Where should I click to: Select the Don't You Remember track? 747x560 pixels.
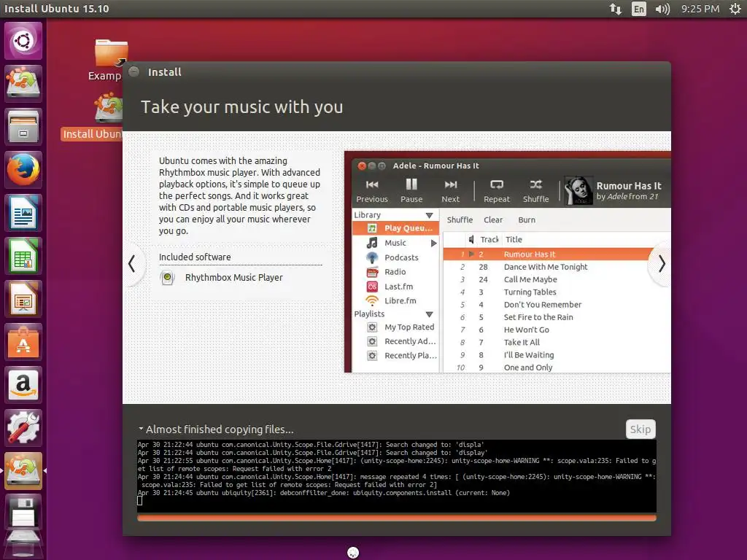557,305
